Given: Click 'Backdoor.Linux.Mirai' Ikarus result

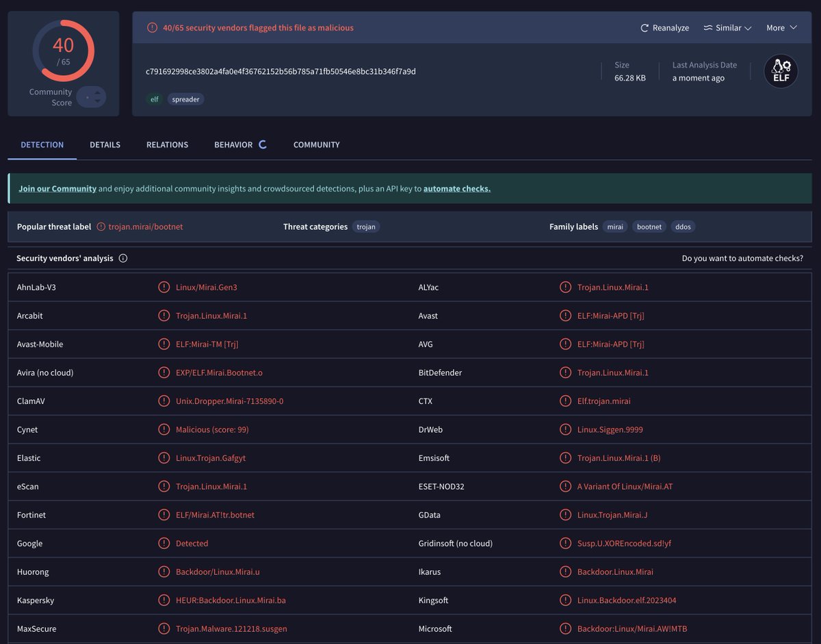Looking at the screenshot, I should click(615, 572).
